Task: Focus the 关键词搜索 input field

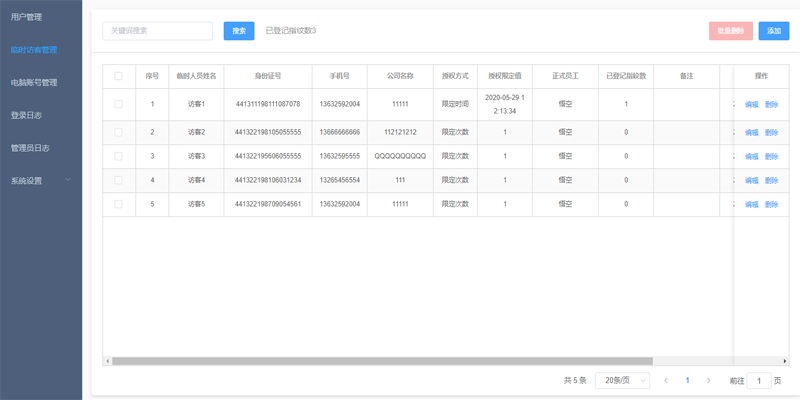Action: (157, 31)
